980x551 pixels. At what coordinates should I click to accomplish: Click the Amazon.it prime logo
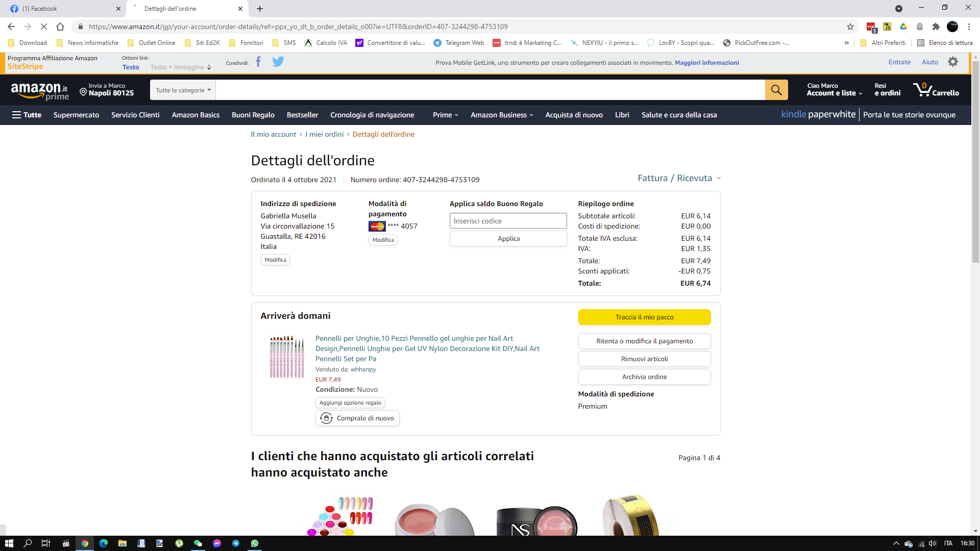40,91
